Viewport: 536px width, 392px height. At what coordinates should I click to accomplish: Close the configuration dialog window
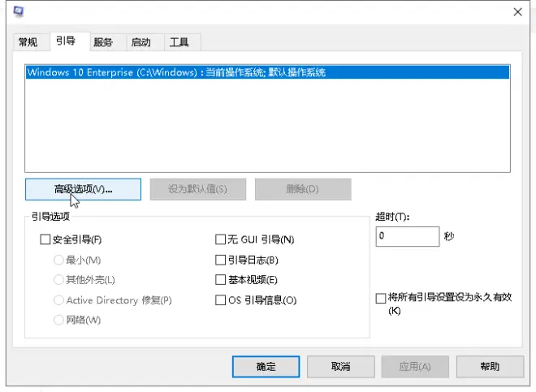pyautogui.click(x=517, y=12)
